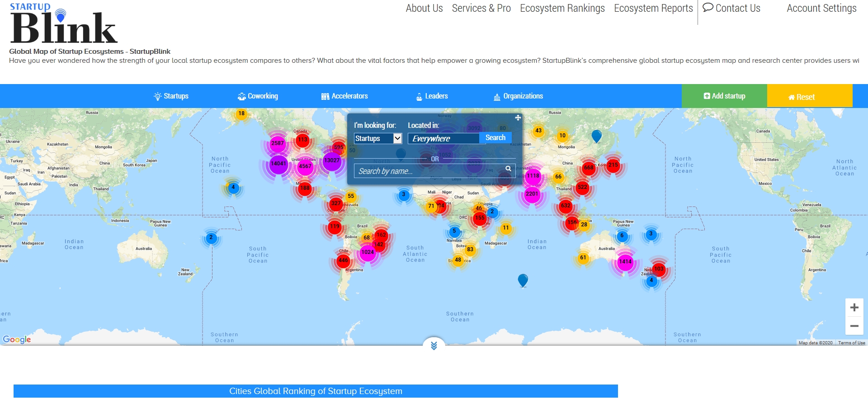868x399 pixels.
Task: Click the StartupBlink logo
Action: (x=63, y=23)
